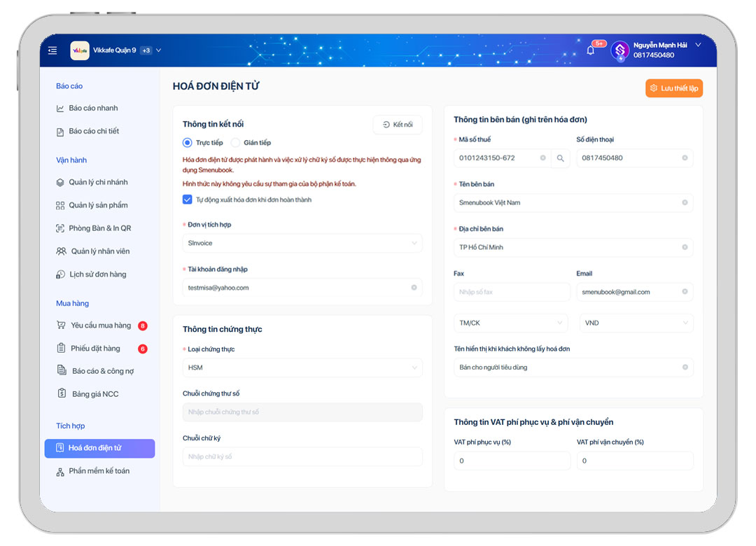This screenshot has width=756, height=546.
Task: Open the TM/CK payment method dropdown
Action: [510, 323]
